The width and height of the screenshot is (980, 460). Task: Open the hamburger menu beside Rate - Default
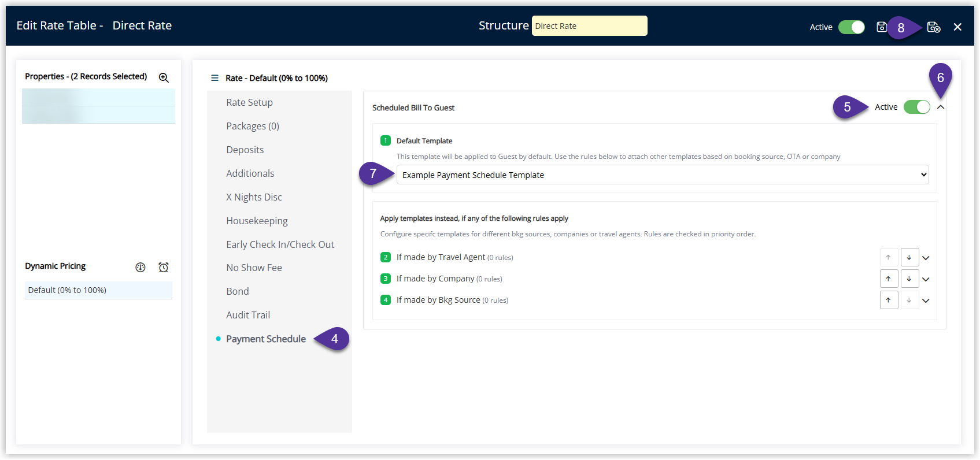215,78
